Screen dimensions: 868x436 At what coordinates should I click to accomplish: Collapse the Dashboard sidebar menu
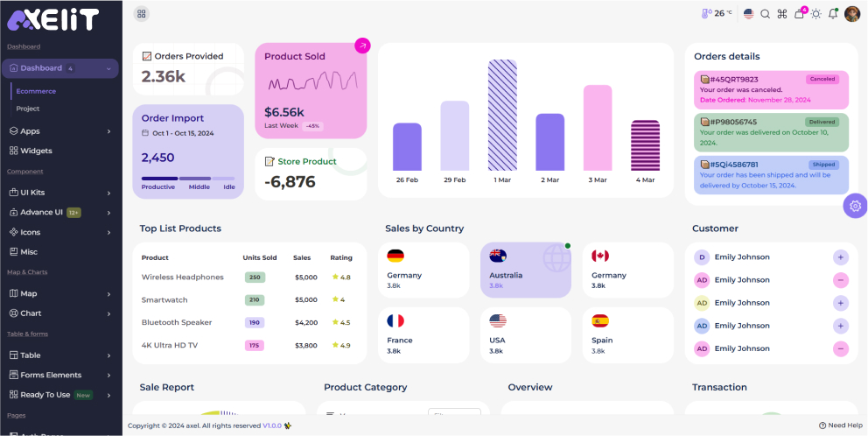pos(59,68)
